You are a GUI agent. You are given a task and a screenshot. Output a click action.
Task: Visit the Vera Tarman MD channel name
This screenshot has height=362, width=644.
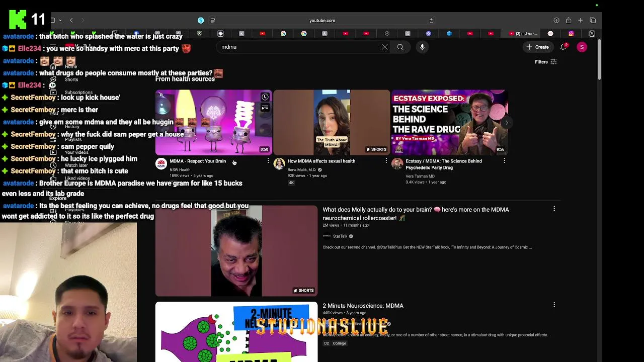point(420,176)
